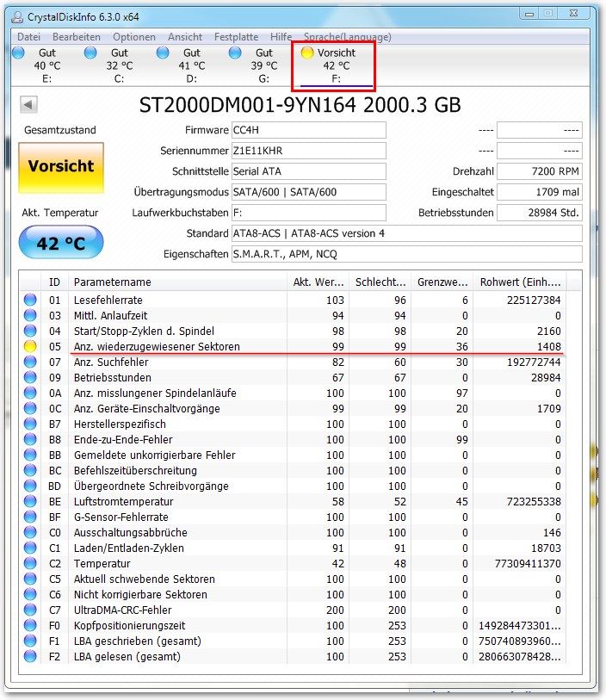Click blue status icon for Mittl. Anlaufzeit
This screenshot has width=606, height=700.
click(x=30, y=315)
